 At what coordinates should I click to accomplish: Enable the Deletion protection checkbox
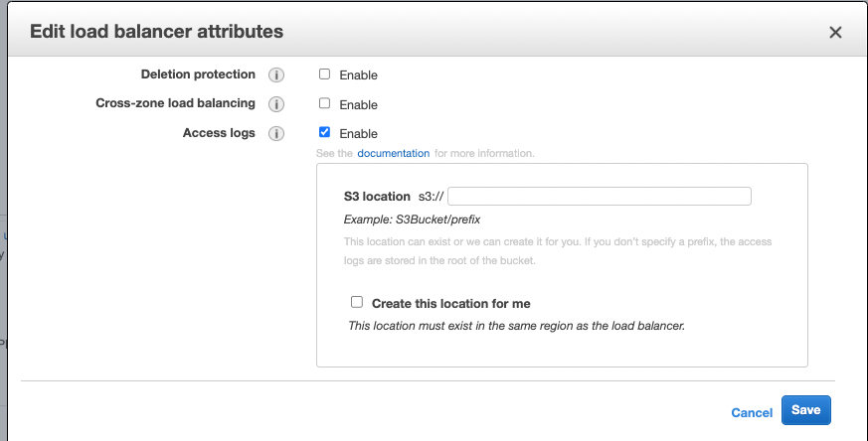(324, 74)
